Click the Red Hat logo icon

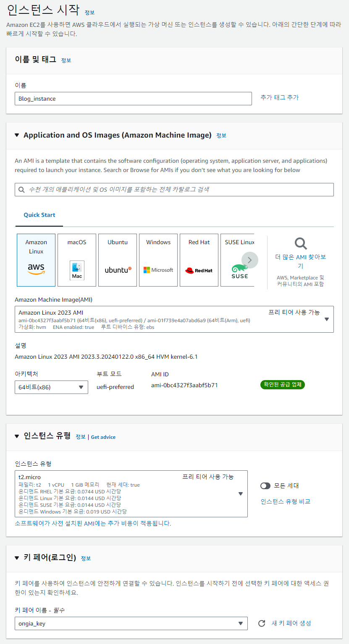coord(199,270)
